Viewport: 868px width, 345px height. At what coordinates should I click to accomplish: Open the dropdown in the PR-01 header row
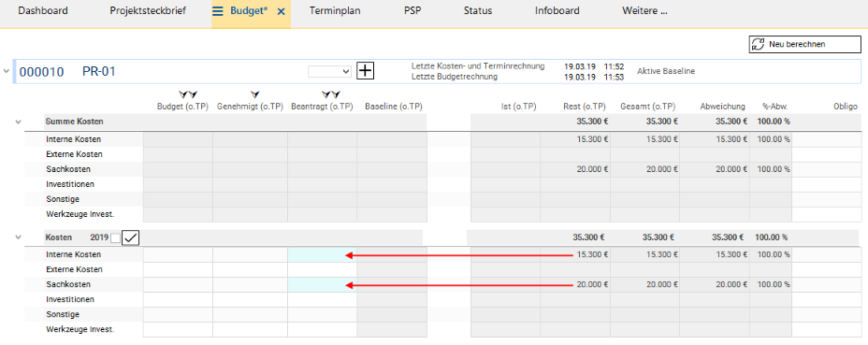coord(330,71)
